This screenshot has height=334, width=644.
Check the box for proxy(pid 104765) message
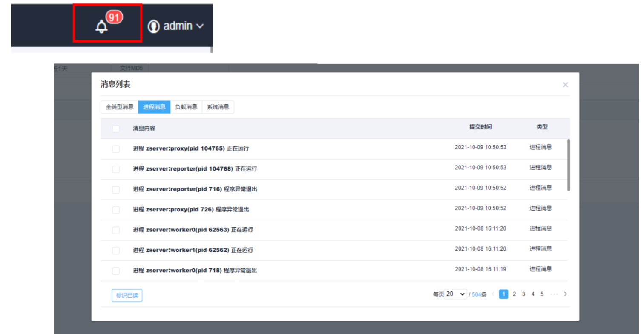[x=116, y=149]
